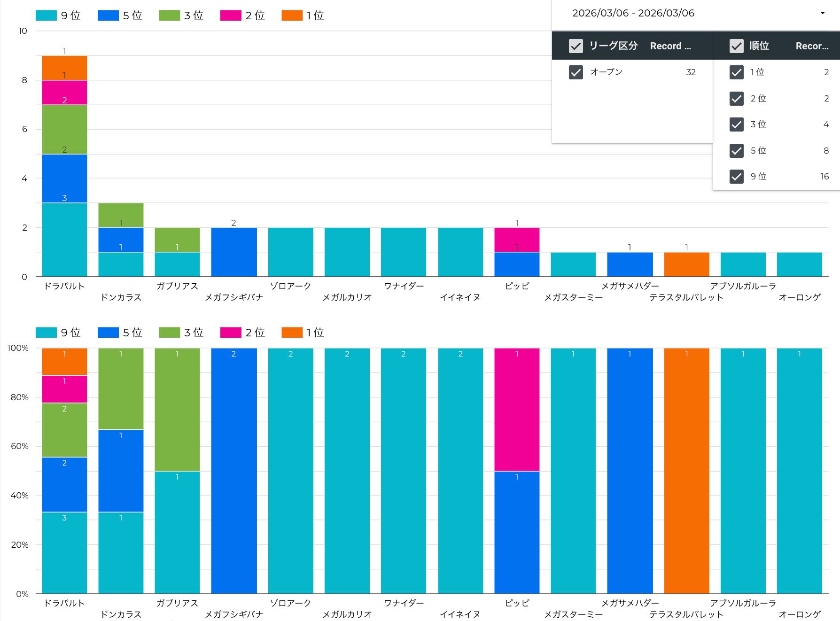The height and width of the screenshot is (621, 840).
Task: Click the 1位 orange legend swatch in top chart
Action: (x=292, y=16)
